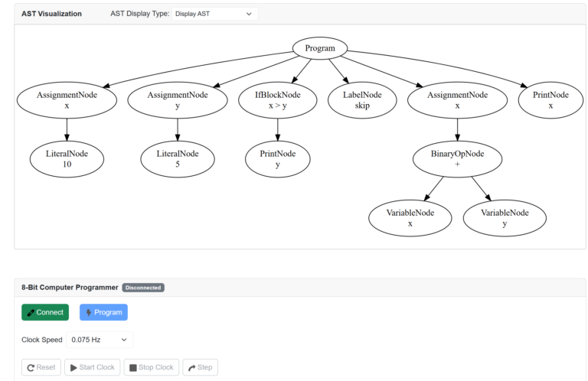Select the LabelNode skip

(x=362, y=100)
